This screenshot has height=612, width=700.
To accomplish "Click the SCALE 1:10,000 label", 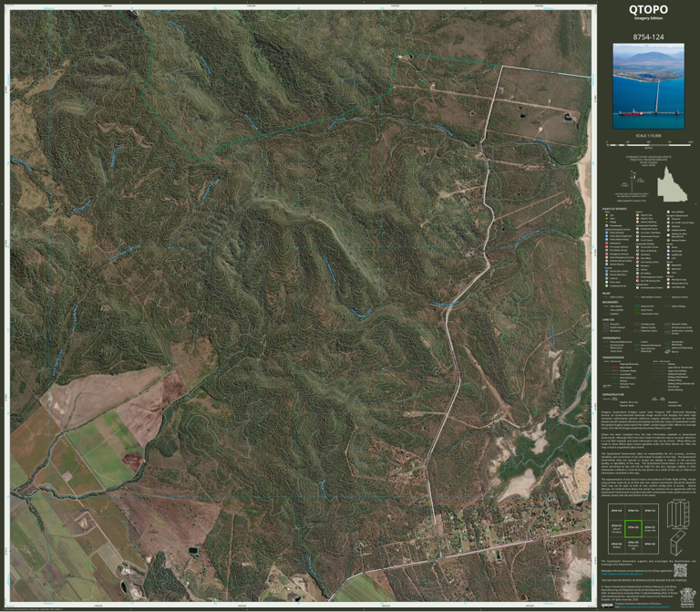I will 648,136.
